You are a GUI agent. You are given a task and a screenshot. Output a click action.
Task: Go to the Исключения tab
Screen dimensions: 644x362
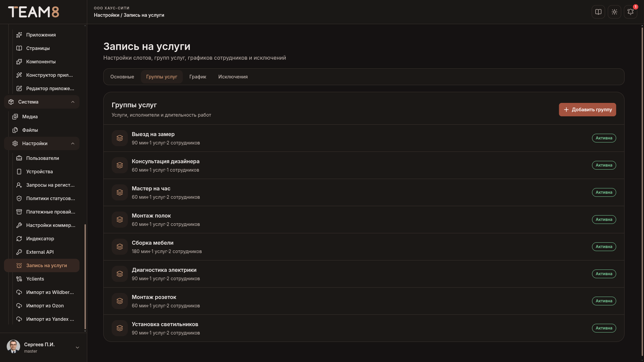[233, 77]
